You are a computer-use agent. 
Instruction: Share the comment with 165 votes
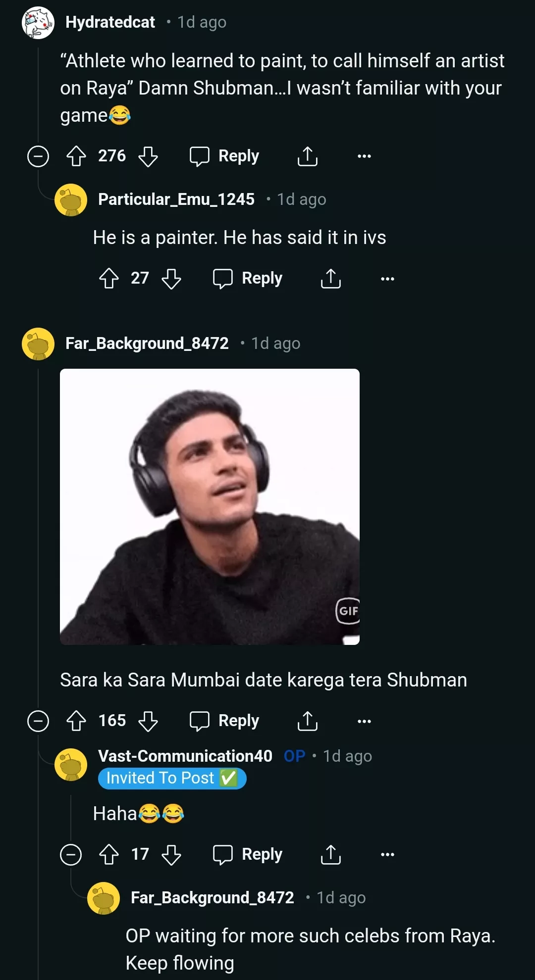(x=307, y=721)
